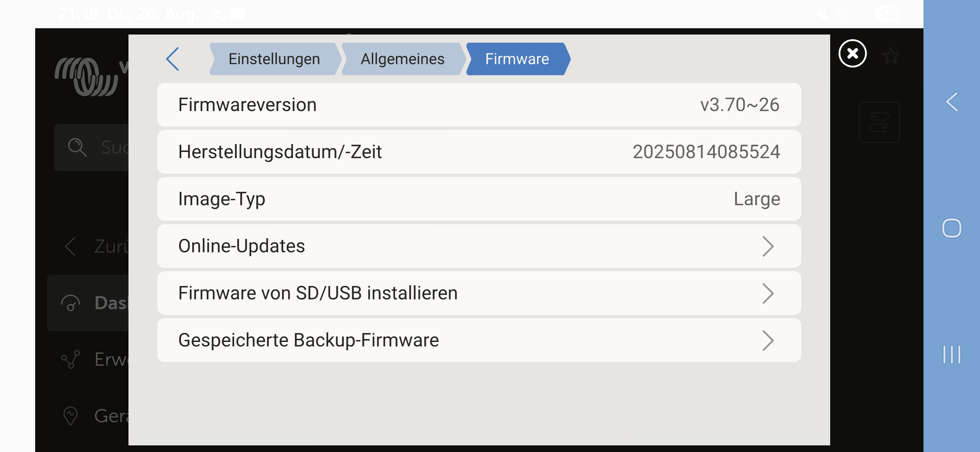Open the Online-Updates submenu
Image resolution: width=980 pixels, height=452 pixels.
479,246
